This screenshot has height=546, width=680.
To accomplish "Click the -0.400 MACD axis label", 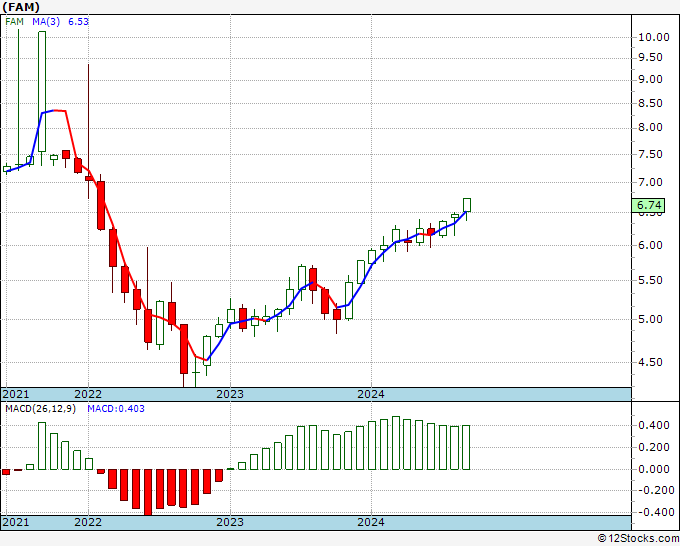I will point(654,512).
